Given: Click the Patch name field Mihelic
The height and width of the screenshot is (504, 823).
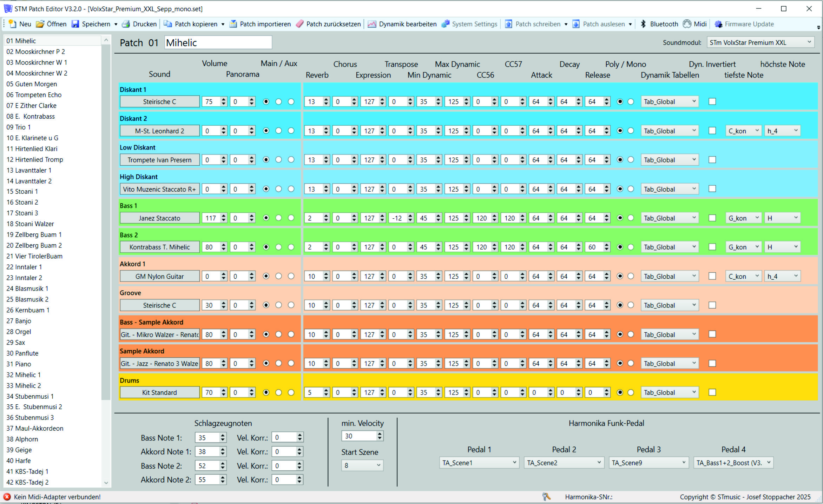Looking at the screenshot, I should pos(218,43).
